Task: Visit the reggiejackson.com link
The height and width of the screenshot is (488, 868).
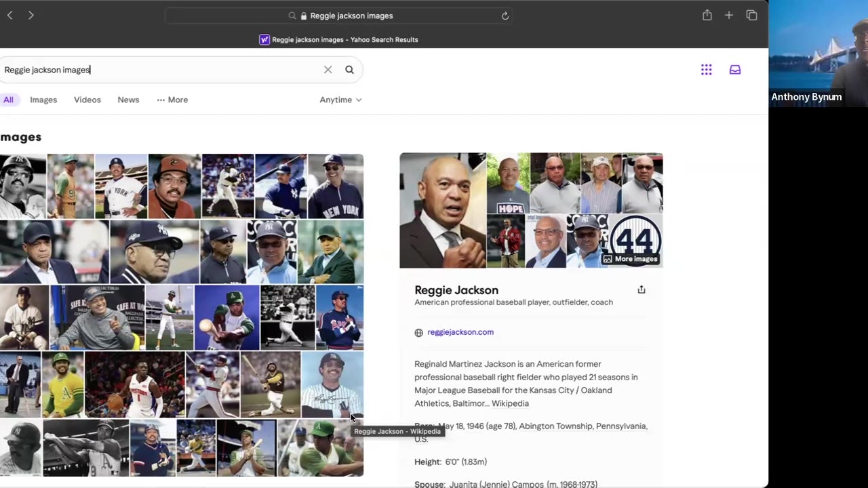Action: 460,332
